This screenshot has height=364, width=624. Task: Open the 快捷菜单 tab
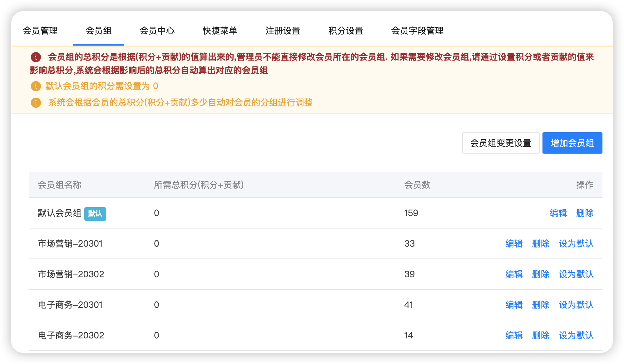pos(220,31)
